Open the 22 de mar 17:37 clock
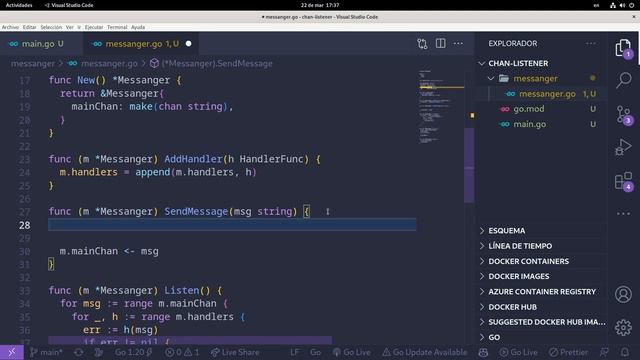 click(x=320, y=5)
